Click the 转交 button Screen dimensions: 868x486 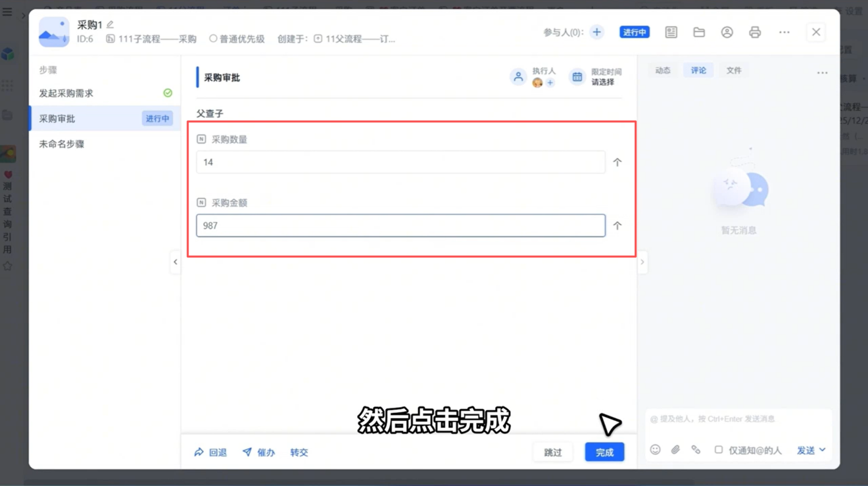tap(299, 452)
